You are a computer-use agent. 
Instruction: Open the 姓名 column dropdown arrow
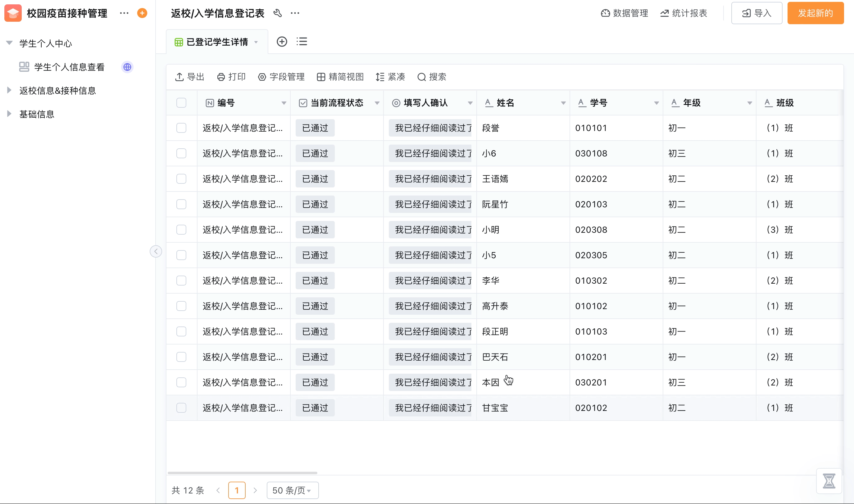563,103
